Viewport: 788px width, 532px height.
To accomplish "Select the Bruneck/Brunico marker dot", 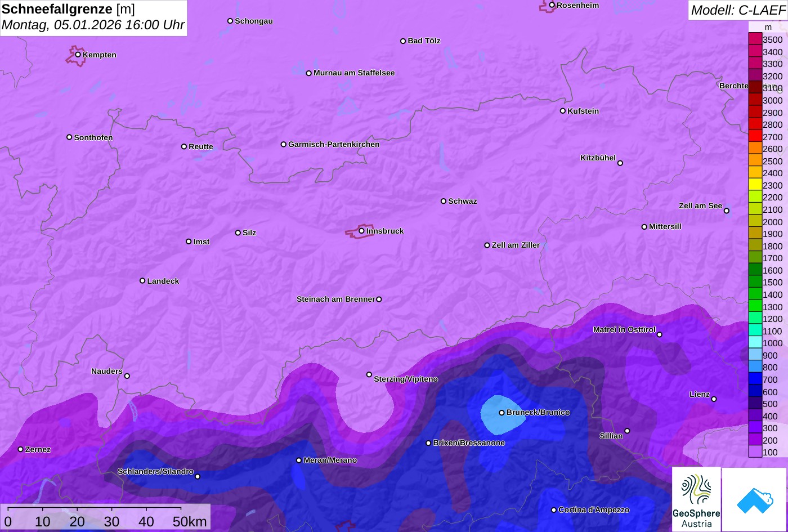I will click(x=502, y=413).
